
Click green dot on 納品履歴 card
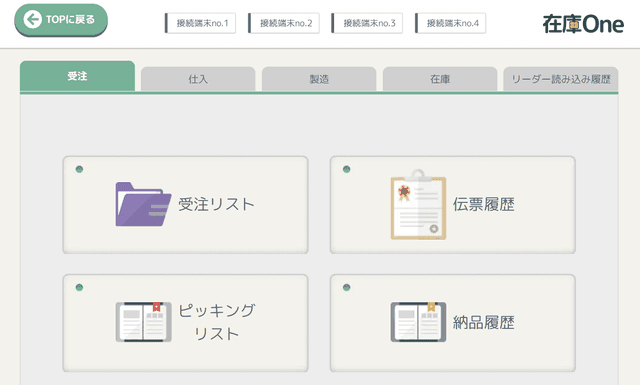[x=347, y=287]
